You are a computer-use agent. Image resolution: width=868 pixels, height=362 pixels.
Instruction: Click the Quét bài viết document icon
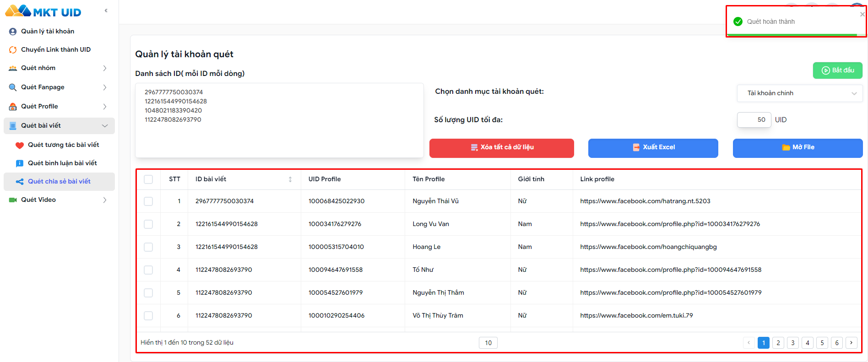[x=13, y=126]
